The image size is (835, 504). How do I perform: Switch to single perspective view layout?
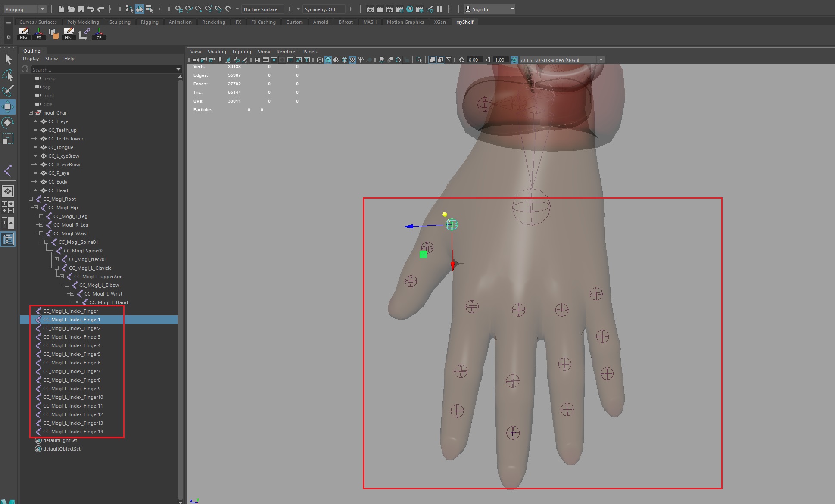point(8,191)
